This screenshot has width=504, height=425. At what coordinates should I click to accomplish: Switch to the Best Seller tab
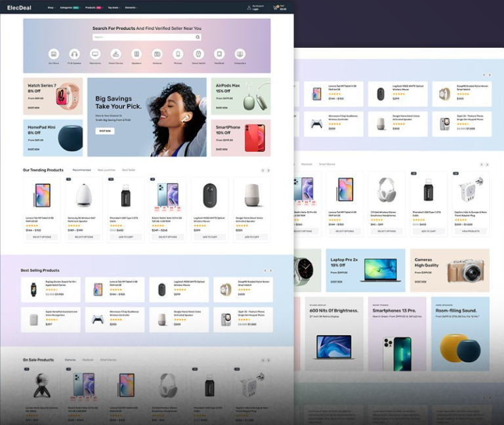[x=129, y=170]
